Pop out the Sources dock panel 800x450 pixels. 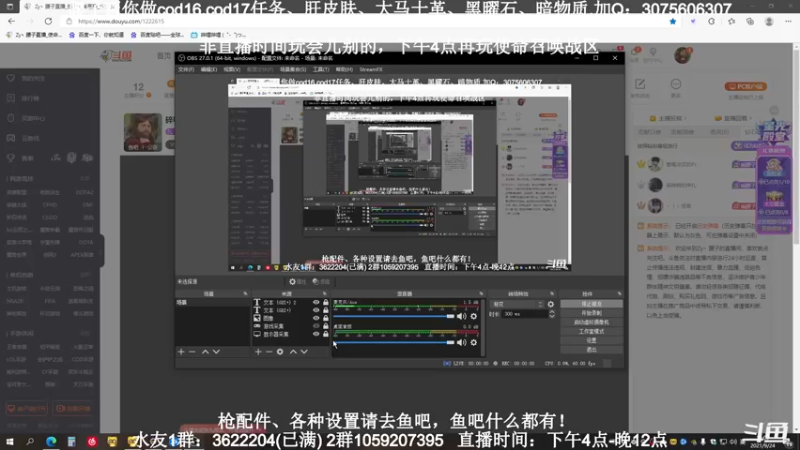(x=324, y=294)
